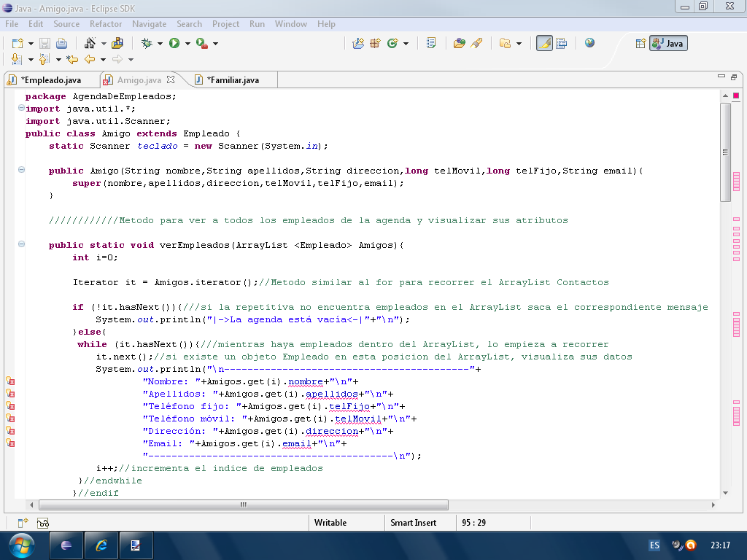Open the Project menu
Viewport: 747px width, 560px height.
[226, 24]
